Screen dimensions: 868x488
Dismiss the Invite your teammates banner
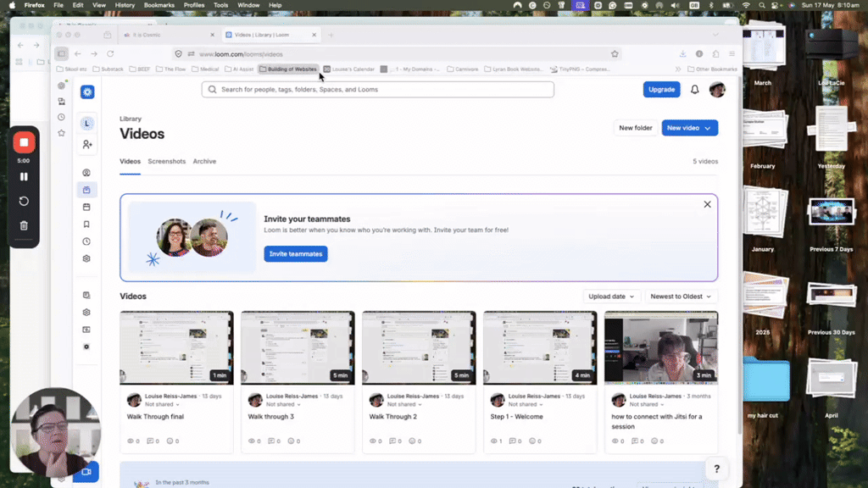pos(708,205)
